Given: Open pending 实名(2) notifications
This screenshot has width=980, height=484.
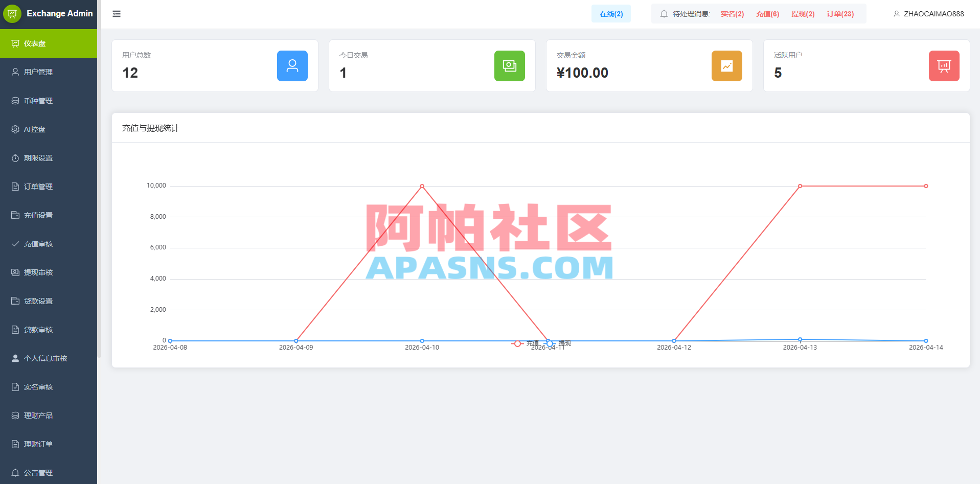Looking at the screenshot, I should coord(732,14).
